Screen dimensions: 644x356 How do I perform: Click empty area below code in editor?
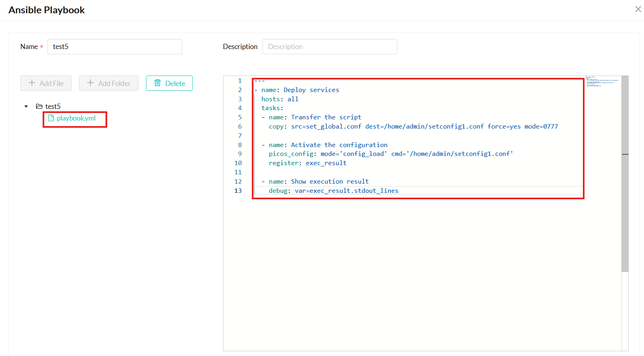click(x=401, y=273)
